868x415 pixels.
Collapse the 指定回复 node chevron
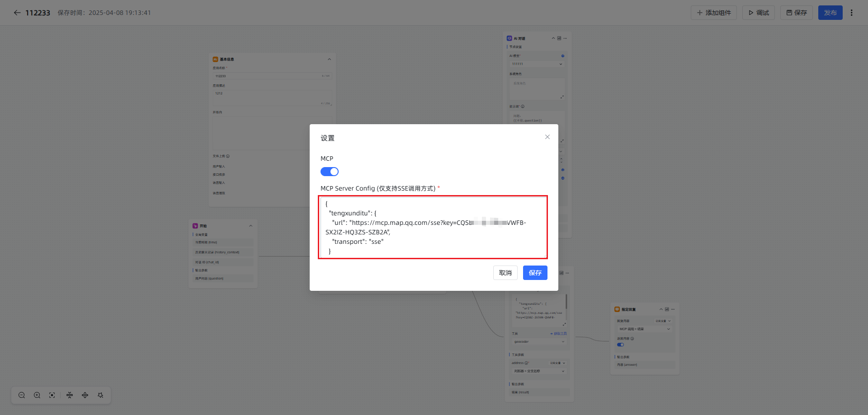point(661,309)
